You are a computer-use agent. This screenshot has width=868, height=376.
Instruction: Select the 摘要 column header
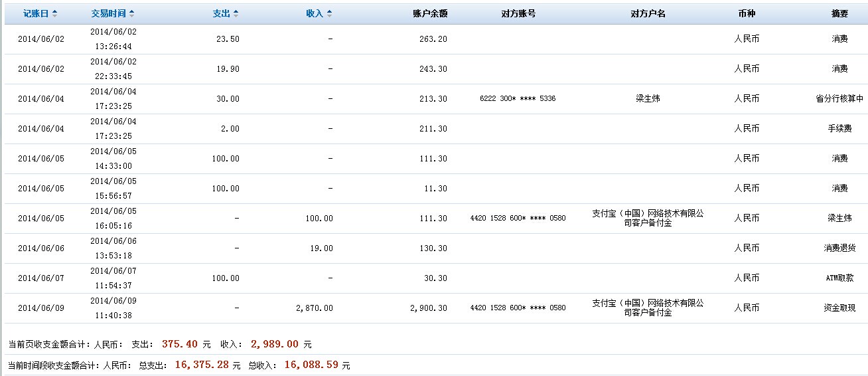point(839,14)
